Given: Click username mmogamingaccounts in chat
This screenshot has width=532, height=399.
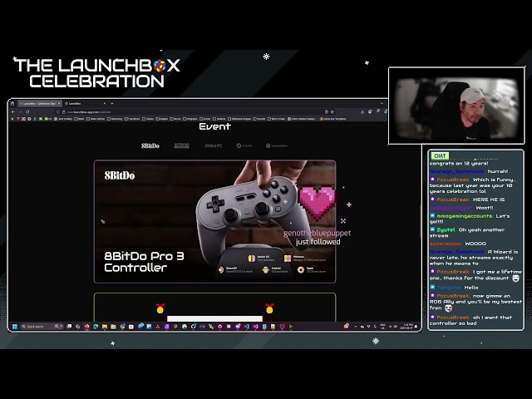Looking at the screenshot, I should click(464, 216).
